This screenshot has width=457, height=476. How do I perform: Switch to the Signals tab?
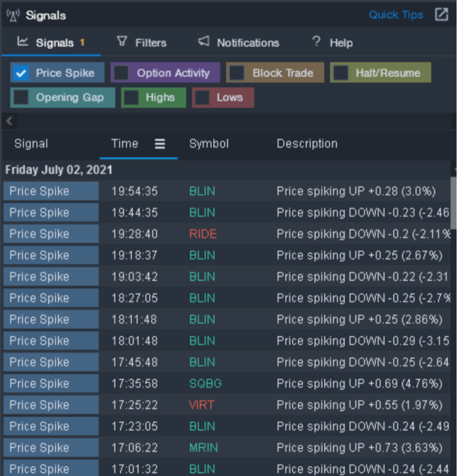(x=51, y=42)
